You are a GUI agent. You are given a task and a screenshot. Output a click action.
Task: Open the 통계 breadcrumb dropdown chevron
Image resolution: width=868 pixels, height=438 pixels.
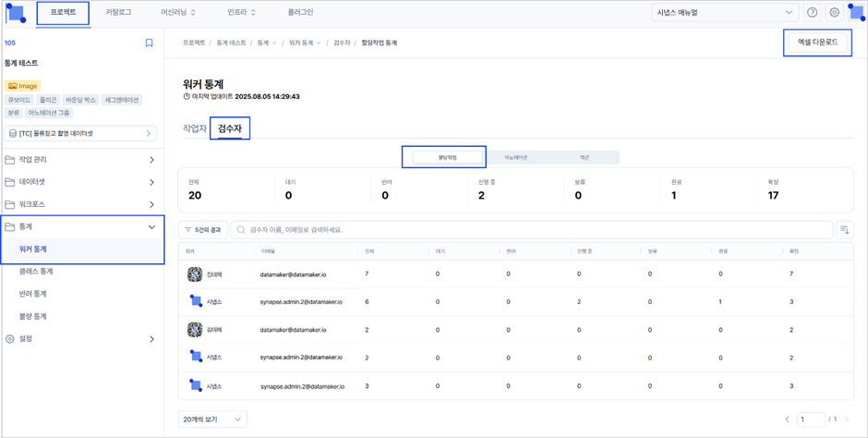[274, 43]
